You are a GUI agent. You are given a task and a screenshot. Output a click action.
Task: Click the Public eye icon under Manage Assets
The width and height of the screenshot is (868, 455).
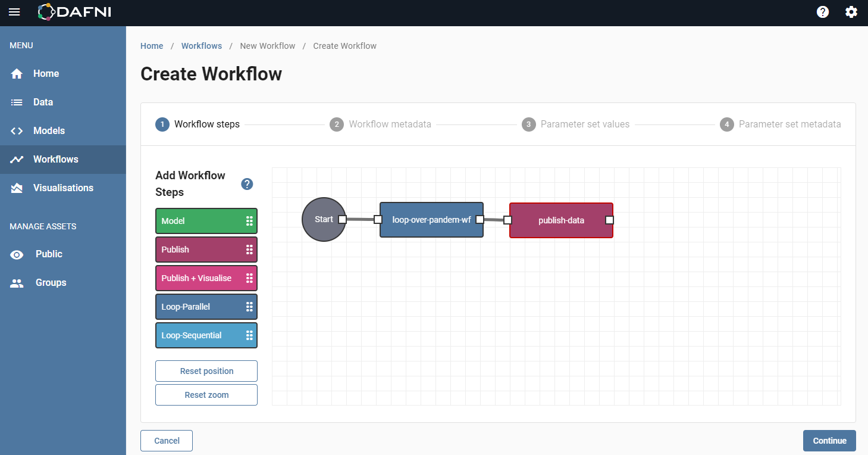(x=17, y=254)
